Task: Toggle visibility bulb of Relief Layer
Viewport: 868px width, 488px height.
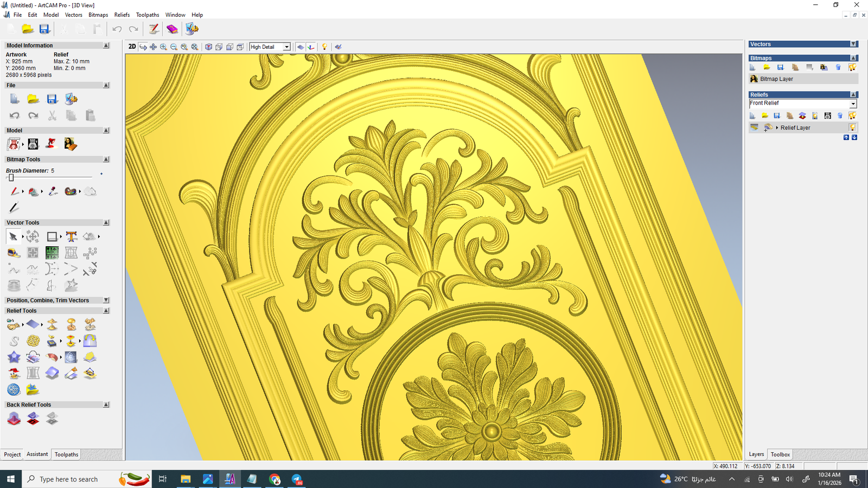Action: [x=852, y=127]
